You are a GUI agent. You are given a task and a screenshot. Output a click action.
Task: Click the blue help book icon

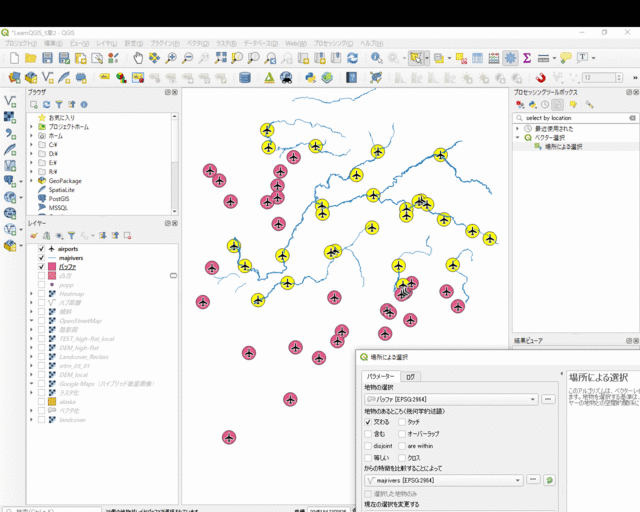[x=351, y=77]
